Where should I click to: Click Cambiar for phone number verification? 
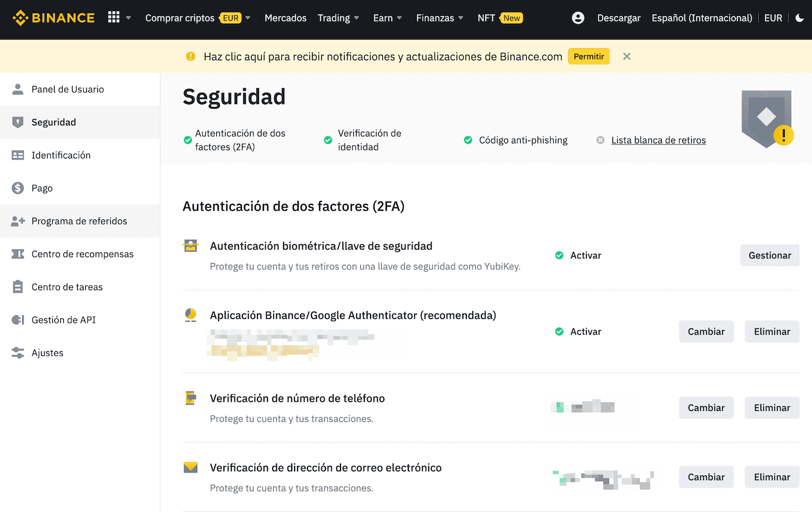pyautogui.click(x=706, y=408)
